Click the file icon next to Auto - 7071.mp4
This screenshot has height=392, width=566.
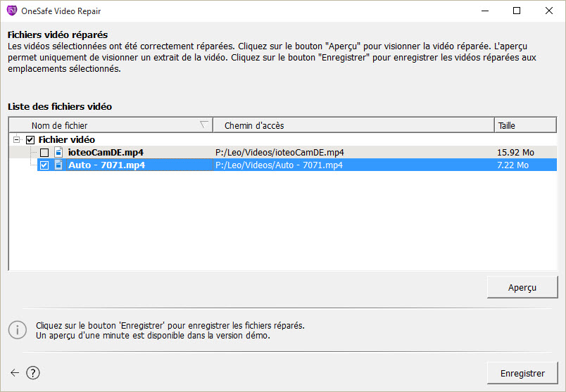tap(58, 165)
